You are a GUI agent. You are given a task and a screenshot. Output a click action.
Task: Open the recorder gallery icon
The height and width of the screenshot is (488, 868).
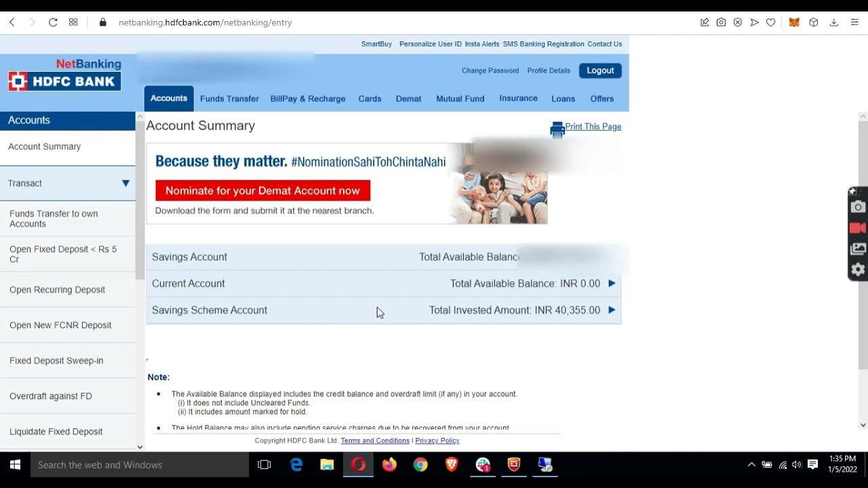pos(858,249)
